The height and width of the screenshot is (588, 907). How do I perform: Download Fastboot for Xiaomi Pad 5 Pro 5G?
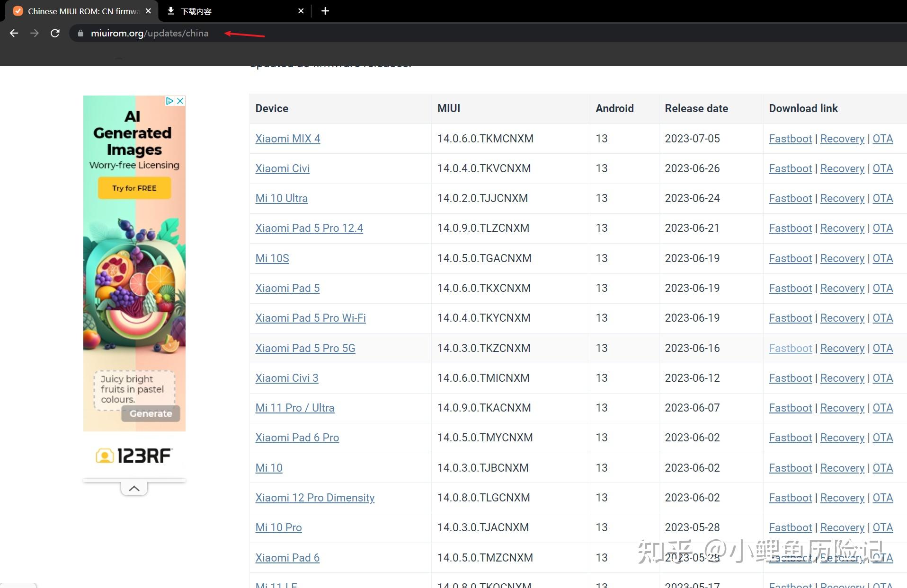(x=791, y=348)
